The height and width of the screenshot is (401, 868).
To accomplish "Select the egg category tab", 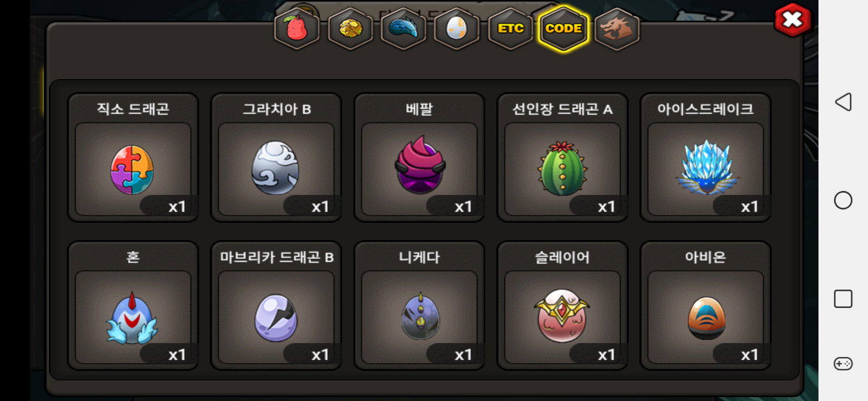I will [457, 28].
